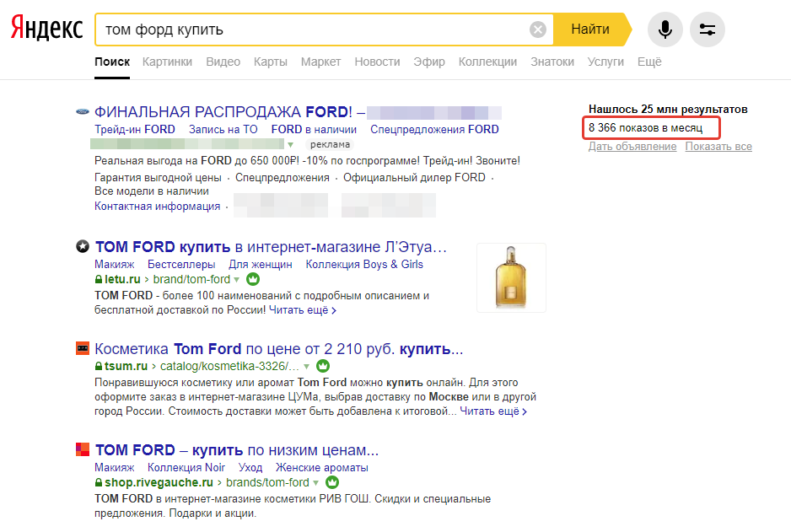Click the tsum.ru domain link
Image resolution: width=791 pixels, height=532 pixels.
coord(126,366)
